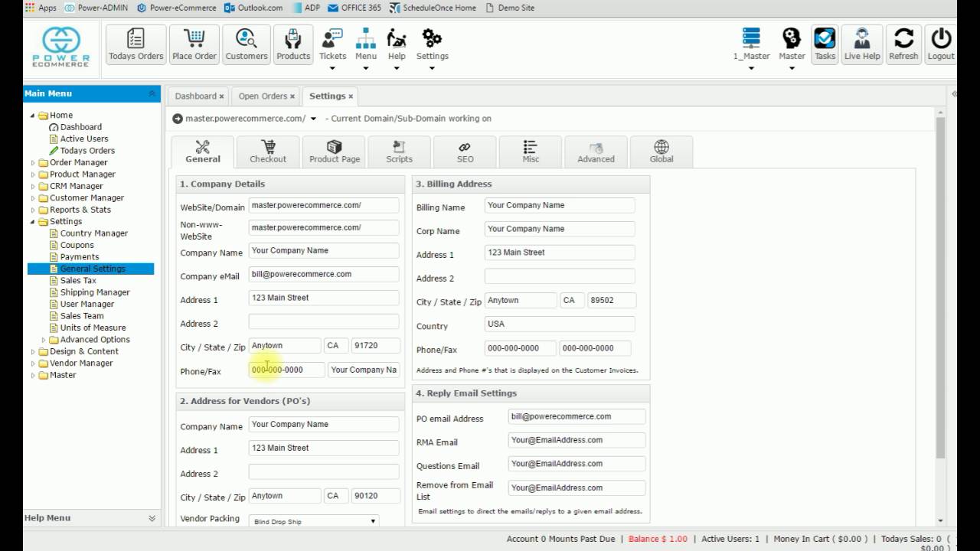980x551 pixels.
Task: Open Power-ADMIN bookmark
Action: click(96, 8)
